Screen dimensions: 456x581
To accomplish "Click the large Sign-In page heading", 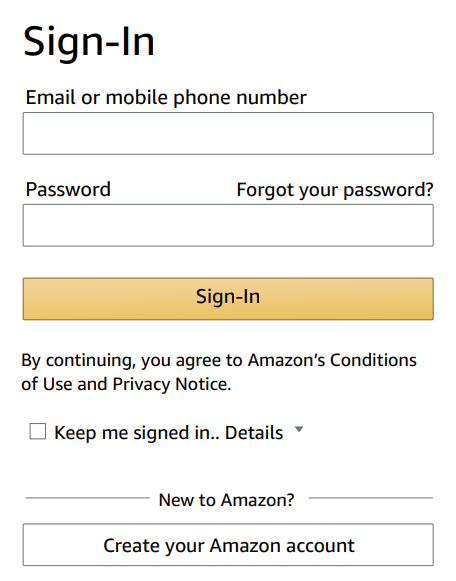I will [89, 43].
